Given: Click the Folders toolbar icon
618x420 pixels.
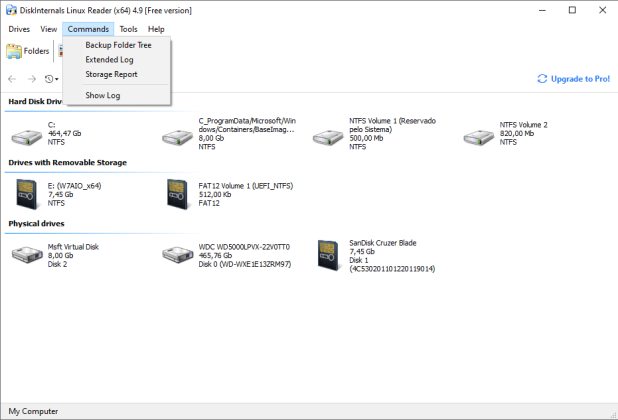Looking at the screenshot, I should 14,51.
